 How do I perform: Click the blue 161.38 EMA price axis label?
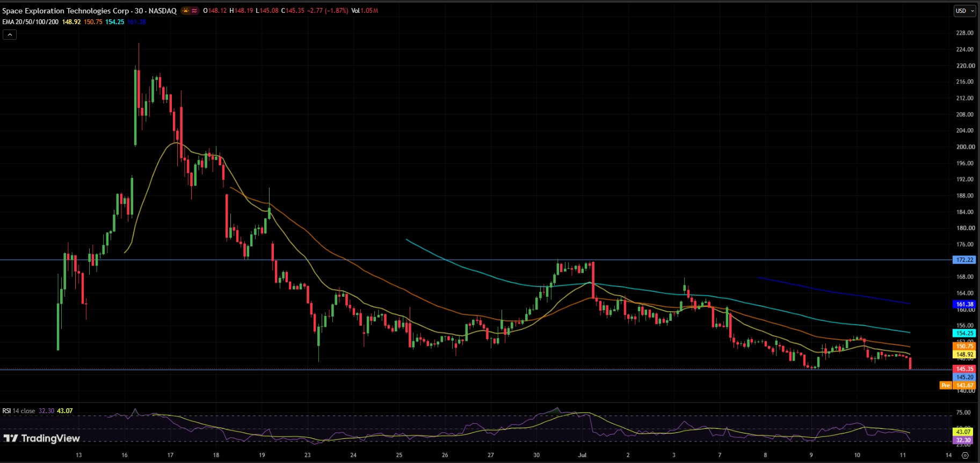(964, 304)
